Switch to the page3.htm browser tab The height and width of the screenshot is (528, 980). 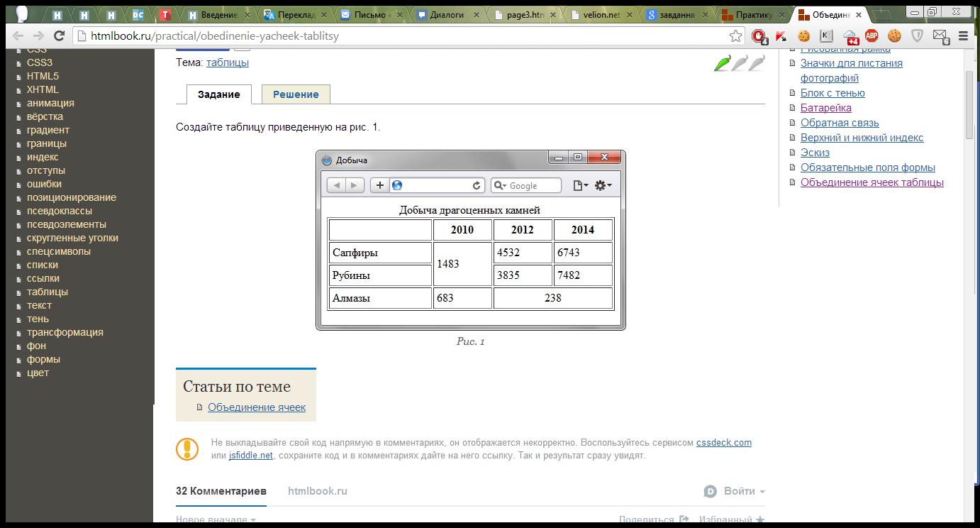coord(524,14)
